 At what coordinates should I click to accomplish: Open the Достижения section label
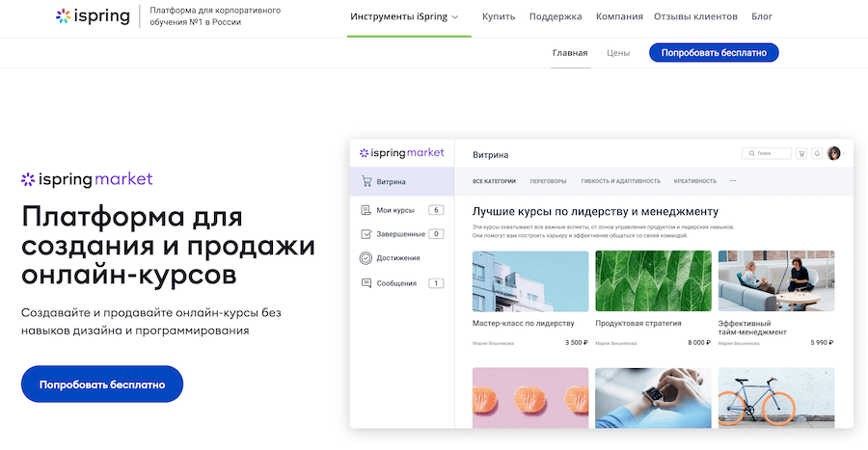pos(398,258)
